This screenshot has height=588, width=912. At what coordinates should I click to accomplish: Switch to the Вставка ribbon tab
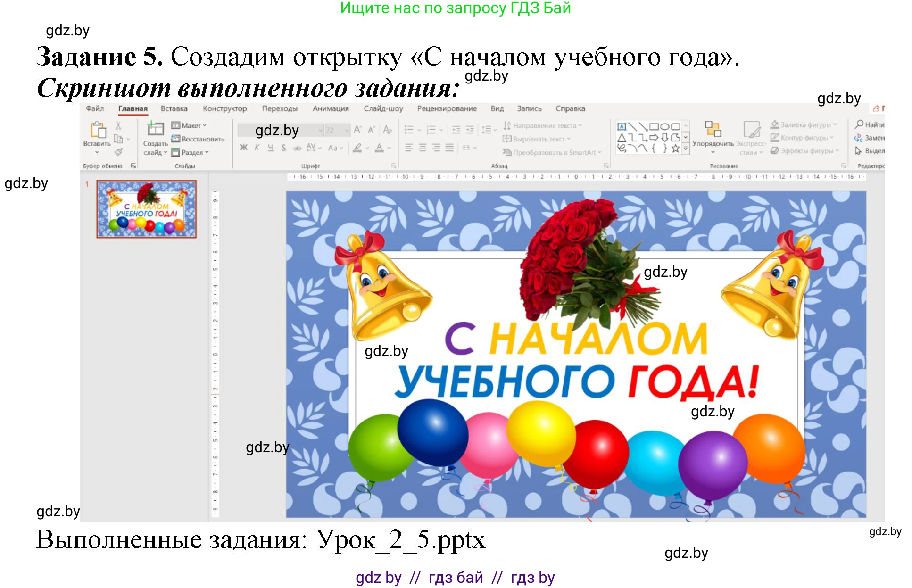click(174, 108)
